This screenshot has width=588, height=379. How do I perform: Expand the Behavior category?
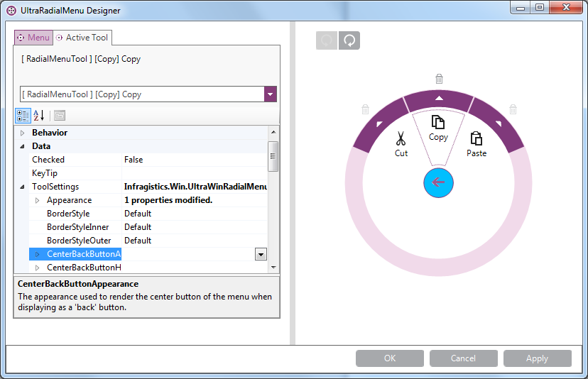[22, 133]
